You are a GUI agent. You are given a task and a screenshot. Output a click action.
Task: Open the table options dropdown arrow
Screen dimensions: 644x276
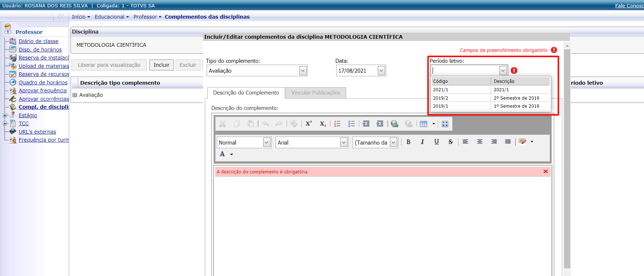coord(434,124)
